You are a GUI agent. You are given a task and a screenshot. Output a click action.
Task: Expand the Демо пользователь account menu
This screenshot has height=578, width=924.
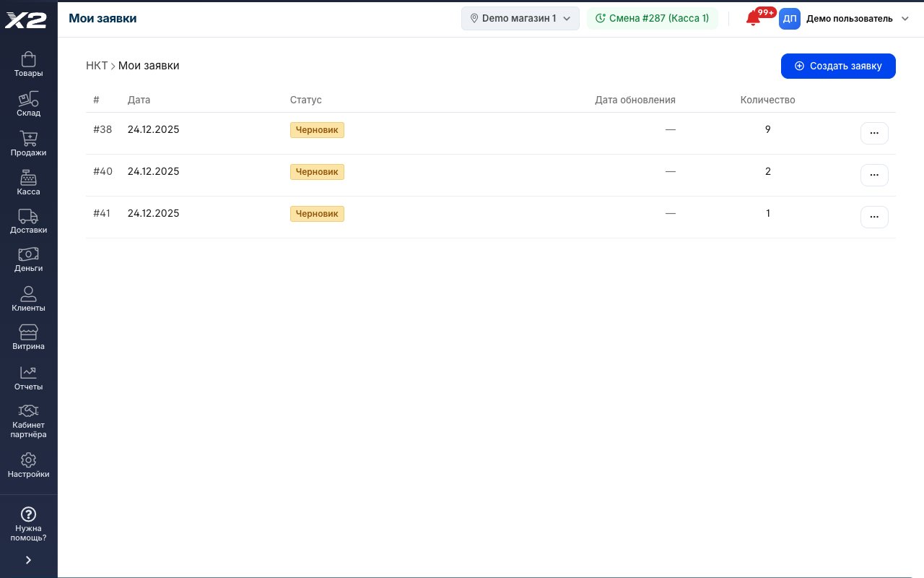click(845, 18)
